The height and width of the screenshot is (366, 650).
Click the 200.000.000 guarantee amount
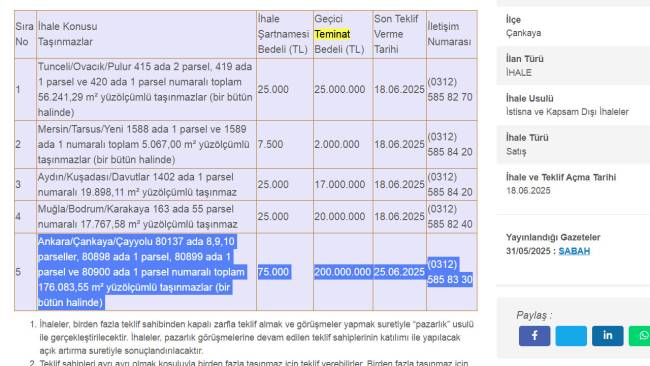pyautogui.click(x=342, y=272)
